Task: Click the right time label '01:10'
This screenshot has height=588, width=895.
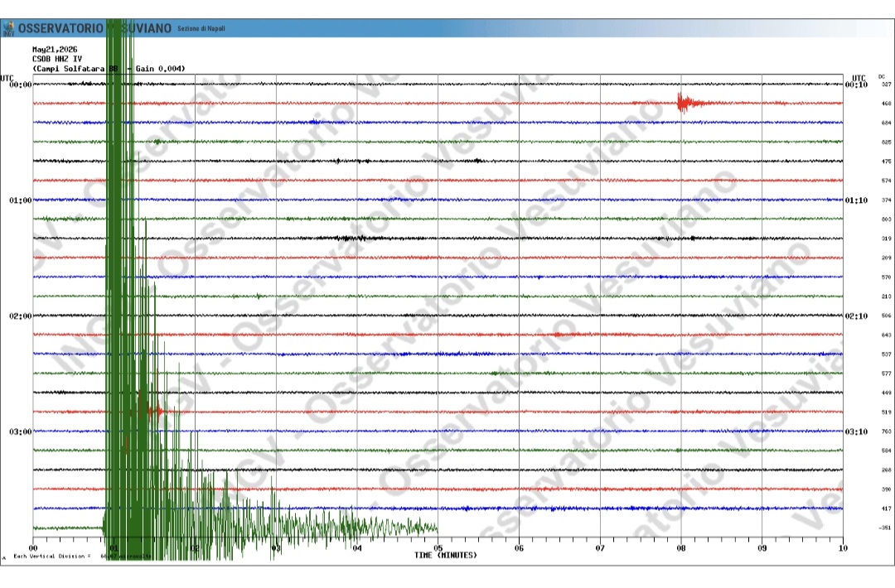Action: pos(856,200)
